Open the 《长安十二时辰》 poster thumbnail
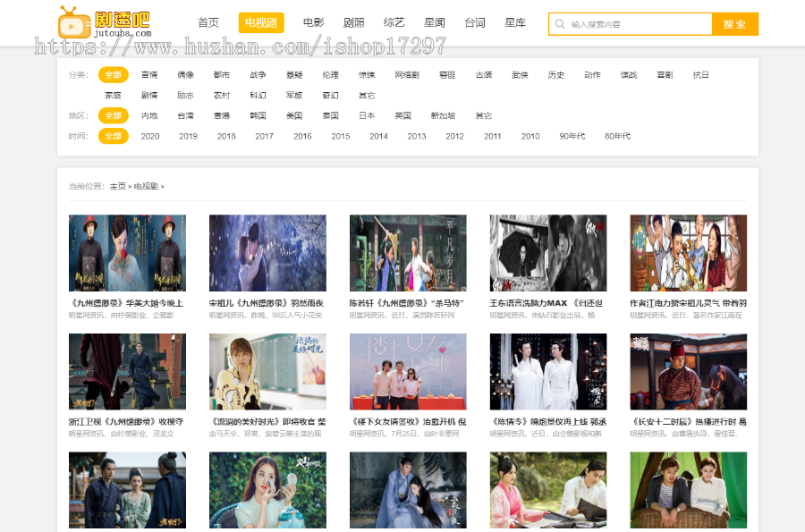The height and width of the screenshot is (532, 805). [688, 371]
